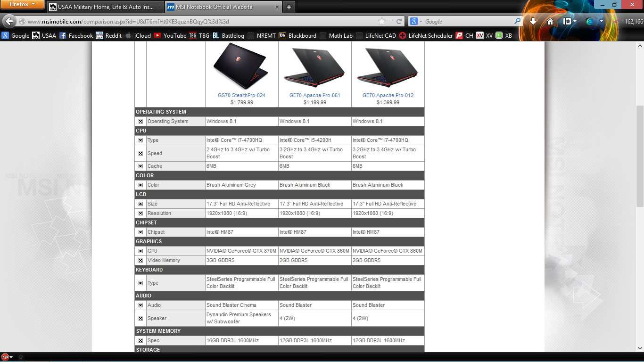Open the orange Firefox menu button

click(x=23, y=5)
